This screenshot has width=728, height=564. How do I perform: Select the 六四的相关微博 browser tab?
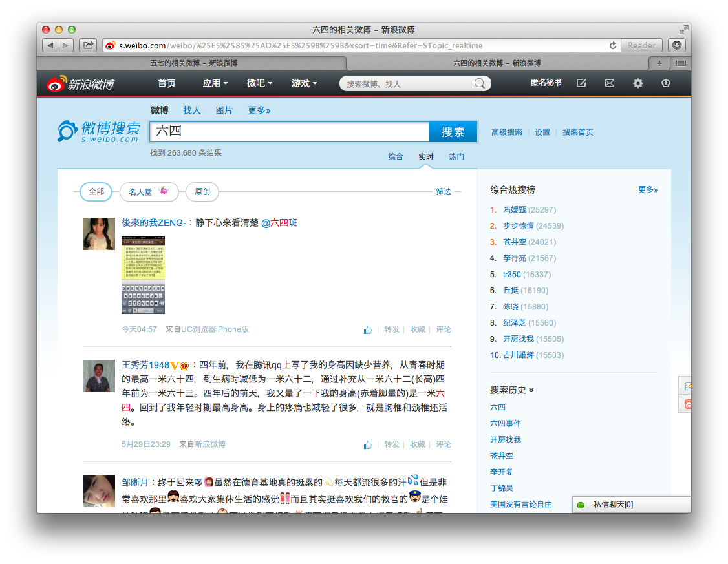click(497, 63)
